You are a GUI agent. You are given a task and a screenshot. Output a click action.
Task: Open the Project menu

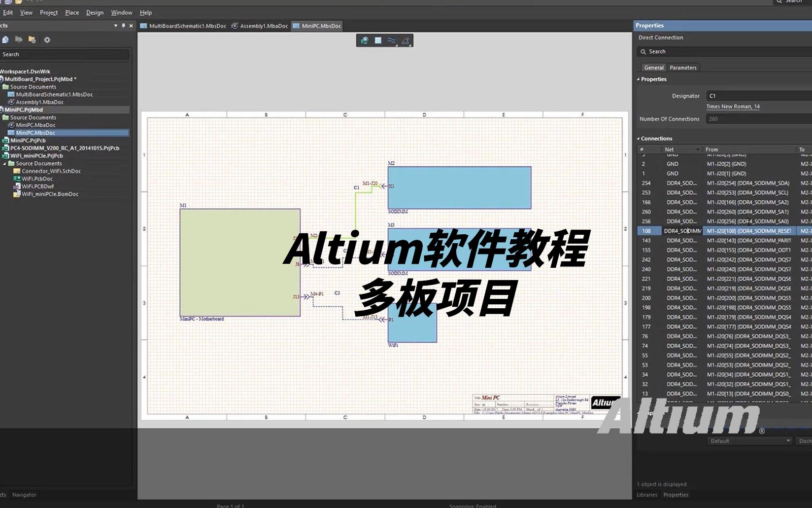[48, 12]
